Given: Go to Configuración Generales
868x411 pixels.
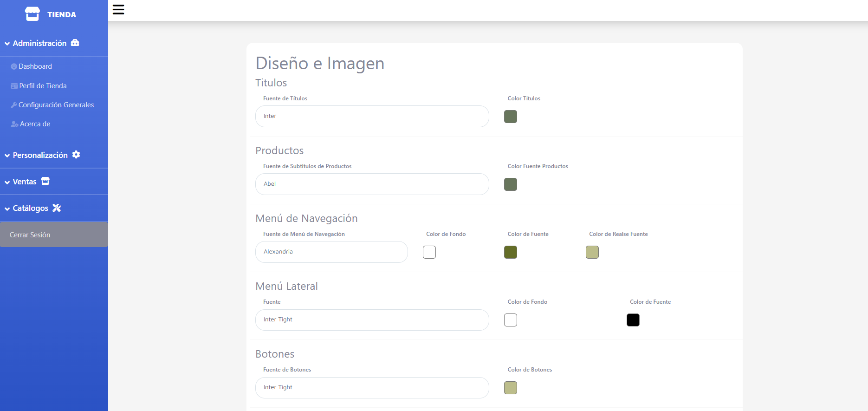Looking at the screenshot, I should point(56,105).
